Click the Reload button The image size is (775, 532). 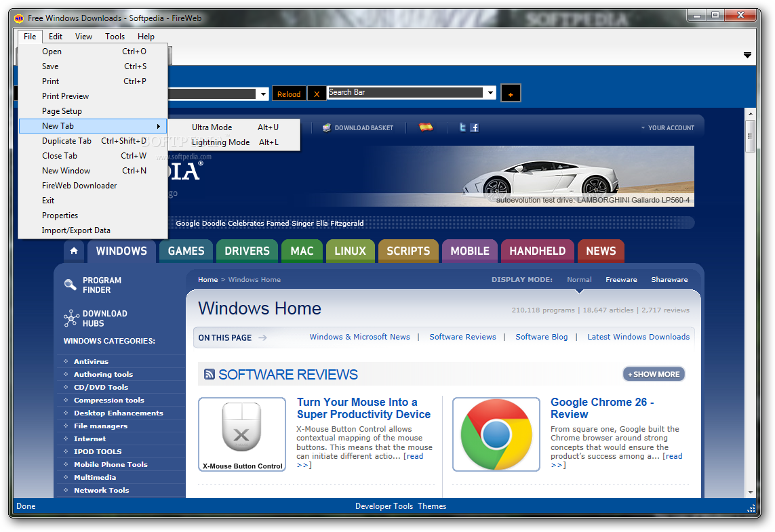point(289,94)
